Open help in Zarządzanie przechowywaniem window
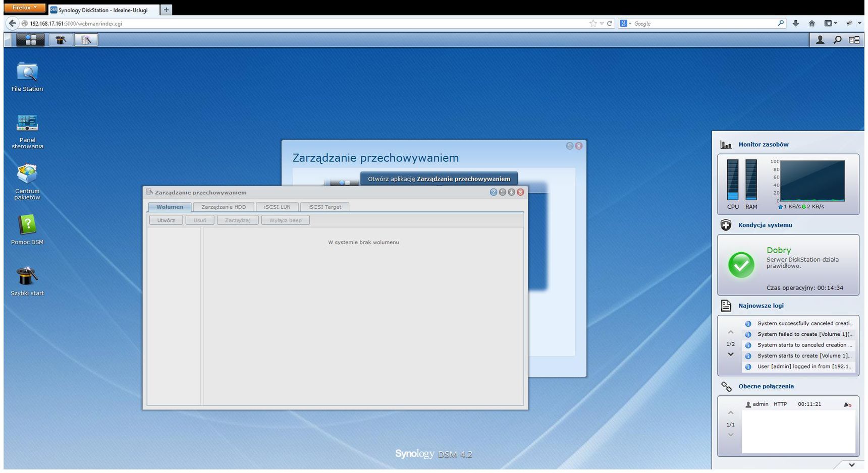The image size is (868, 473). (494, 192)
